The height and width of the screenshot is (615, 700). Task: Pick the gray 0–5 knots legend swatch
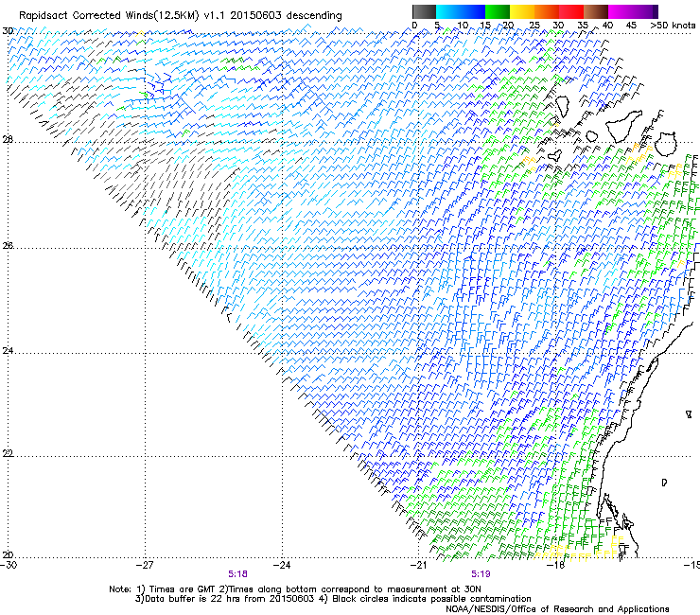[424, 11]
